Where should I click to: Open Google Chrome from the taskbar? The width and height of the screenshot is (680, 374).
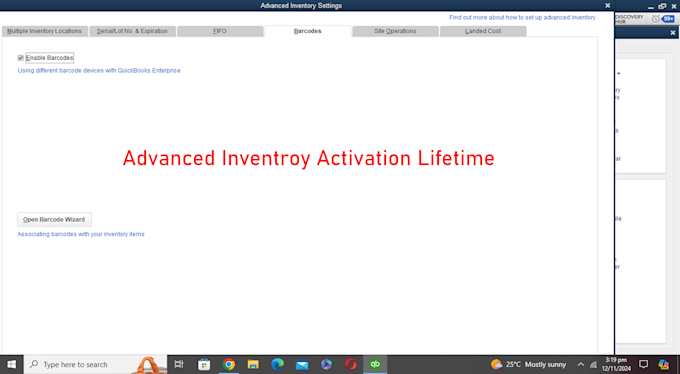(229, 364)
